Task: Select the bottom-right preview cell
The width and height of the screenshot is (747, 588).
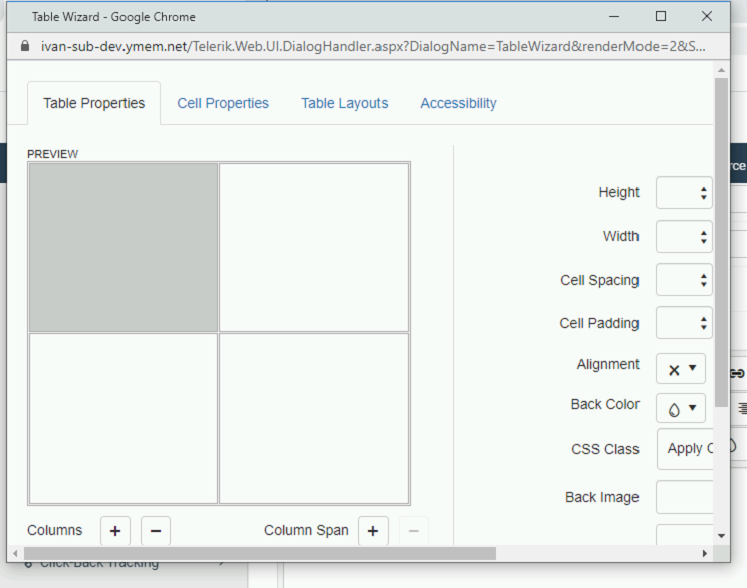Action: [x=314, y=418]
